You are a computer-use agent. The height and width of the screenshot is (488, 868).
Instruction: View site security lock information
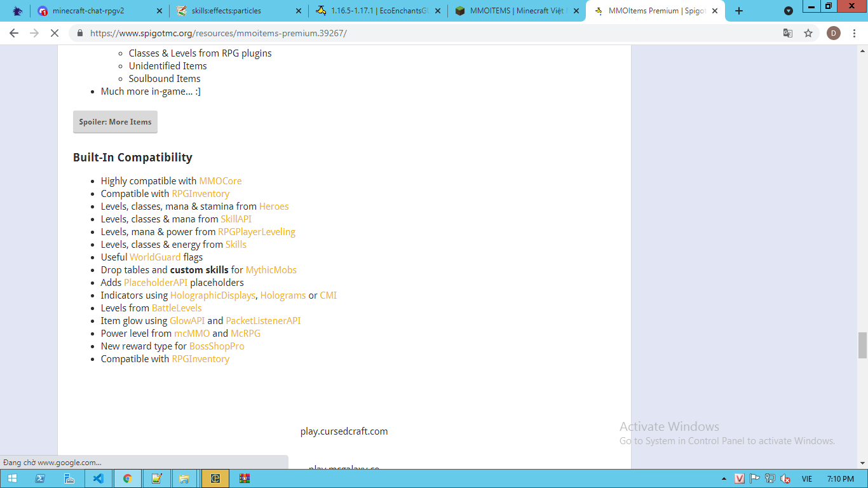pyautogui.click(x=80, y=33)
